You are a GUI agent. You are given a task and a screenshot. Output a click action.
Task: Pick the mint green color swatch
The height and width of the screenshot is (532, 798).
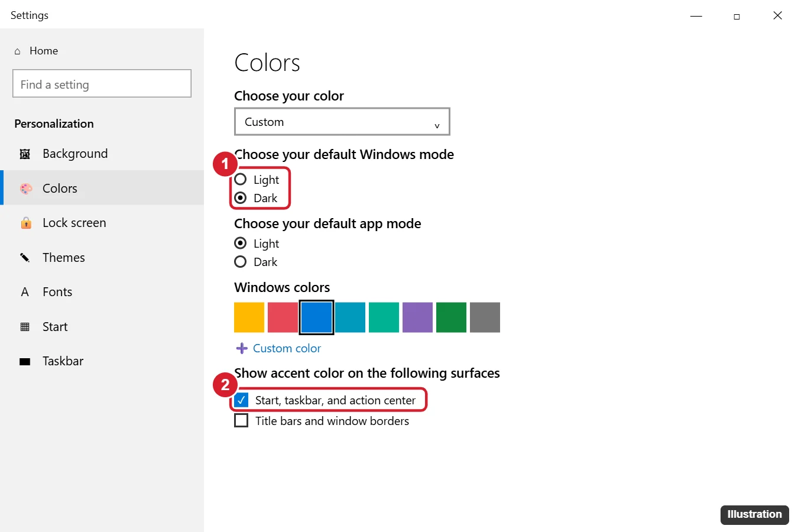pyautogui.click(x=384, y=317)
